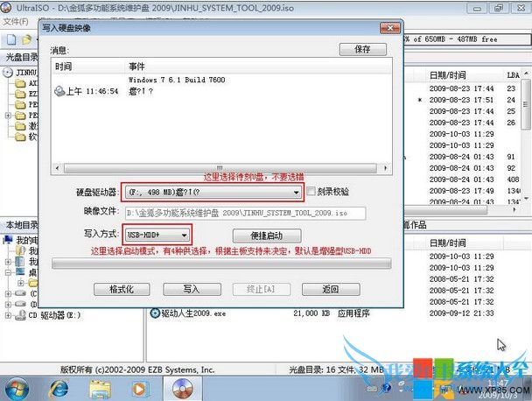The height and width of the screenshot is (401, 532).
Task: Expand the PE folder in disc tree
Action: pyautogui.click(x=8, y=116)
